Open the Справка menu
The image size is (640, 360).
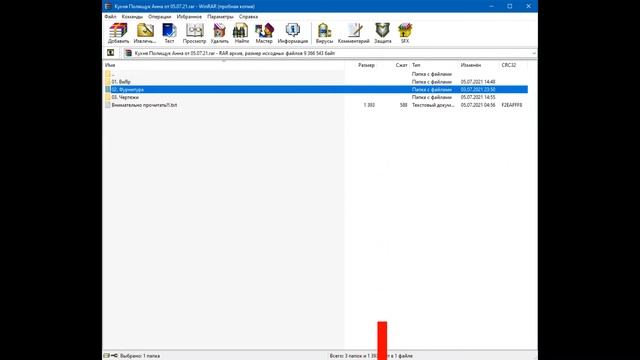[248, 17]
